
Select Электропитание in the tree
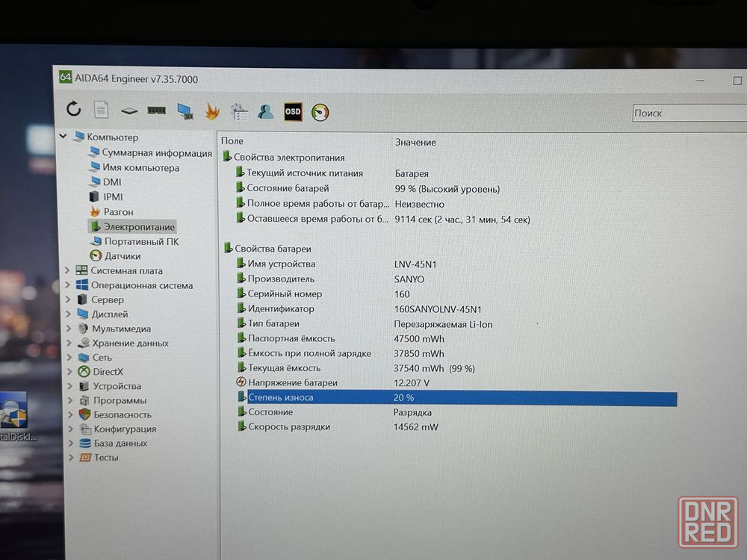pos(132,227)
